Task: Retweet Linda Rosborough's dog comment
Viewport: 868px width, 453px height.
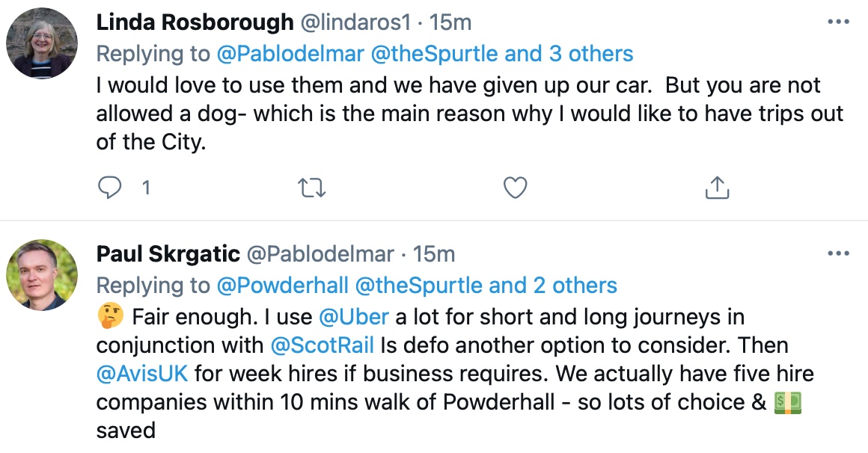Action: click(x=312, y=188)
